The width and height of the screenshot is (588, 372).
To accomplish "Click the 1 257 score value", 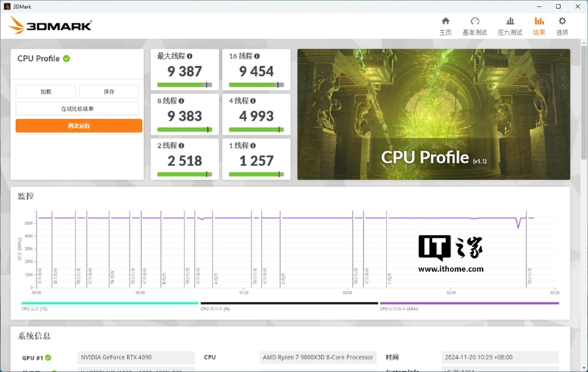I will [x=257, y=161].
